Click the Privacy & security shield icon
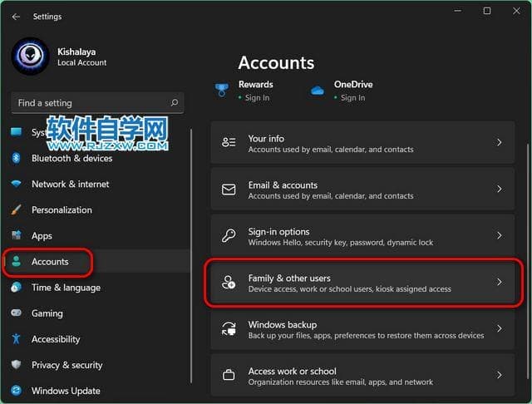The image size is (532, 404). point(16,365)
